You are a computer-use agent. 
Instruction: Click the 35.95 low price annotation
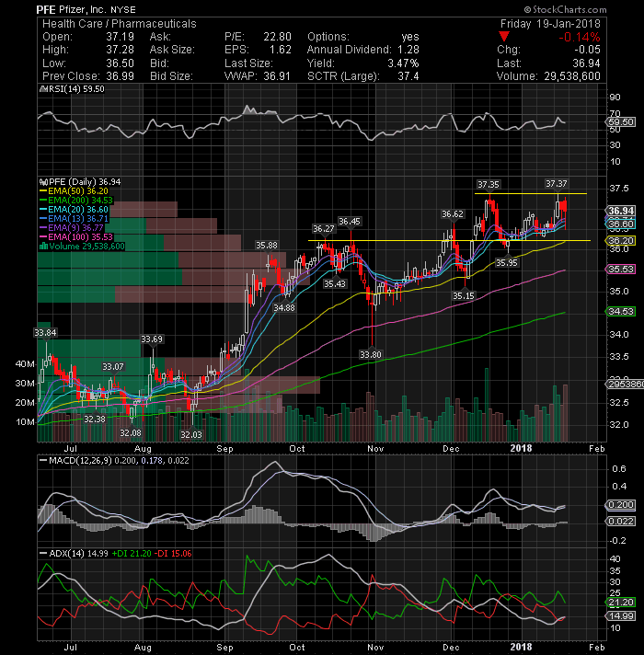click(x=506, y=262)
